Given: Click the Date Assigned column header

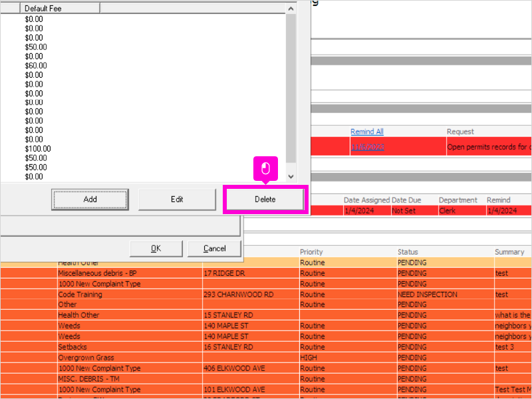Looking at the screenshot, I should pos(367,200).
